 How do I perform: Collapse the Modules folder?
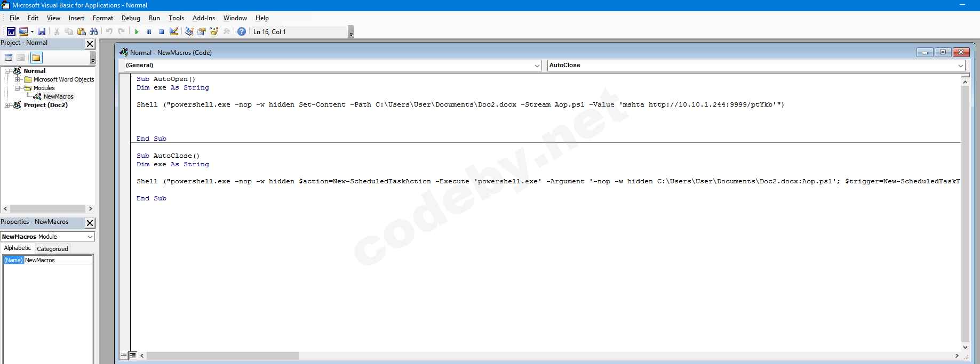17,88
